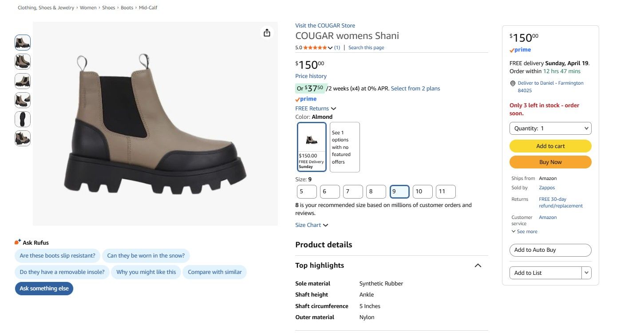Open Women category in breadcrumb
The height and width of the screenshot is (336, 644).
click(88, 8)
